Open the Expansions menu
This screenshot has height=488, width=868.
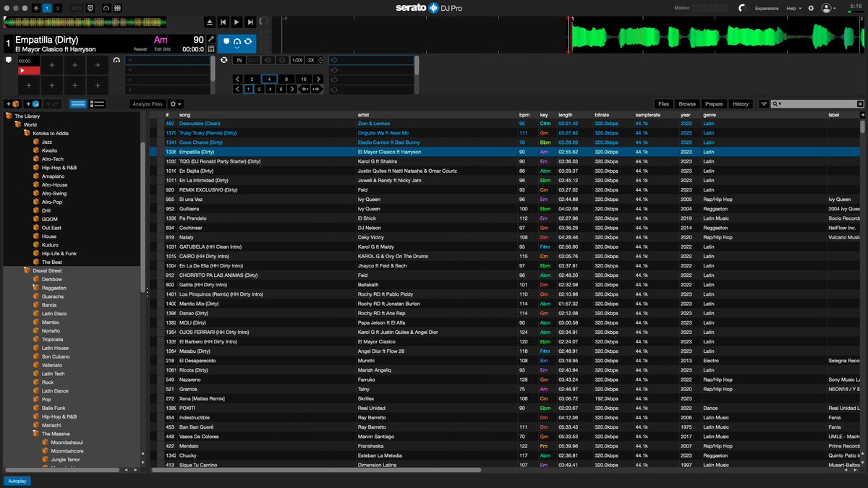click(767, 8)
